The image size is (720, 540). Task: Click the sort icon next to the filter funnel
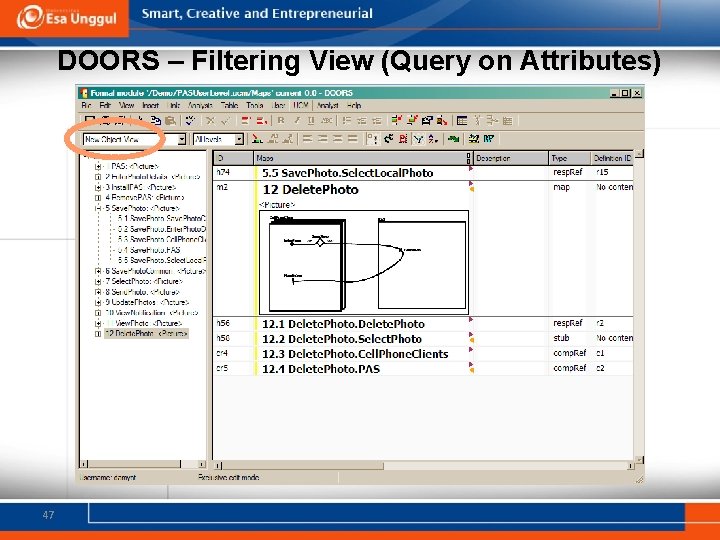433,139
